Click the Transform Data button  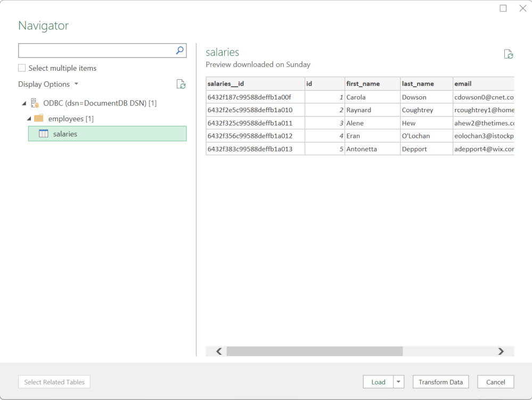click(x=440, y=382)
